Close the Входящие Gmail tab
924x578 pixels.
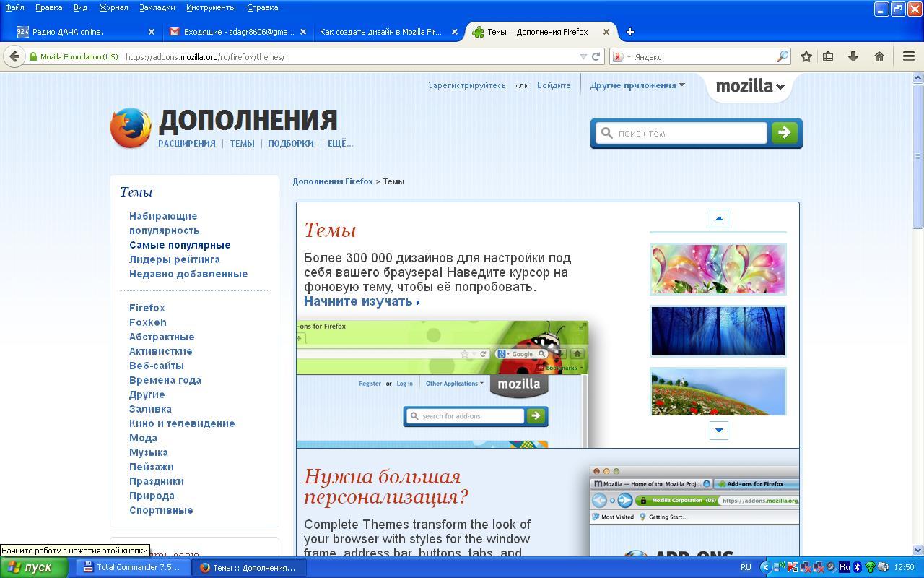coord(303,32)
